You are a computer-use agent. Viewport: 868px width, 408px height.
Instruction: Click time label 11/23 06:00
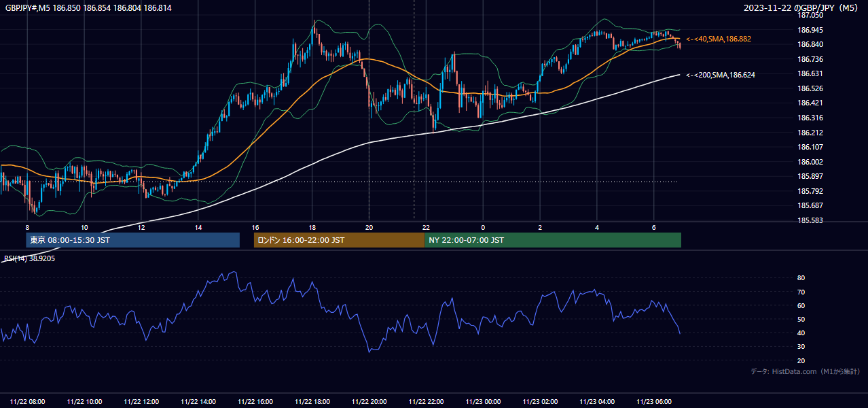(x=654, y=402)
